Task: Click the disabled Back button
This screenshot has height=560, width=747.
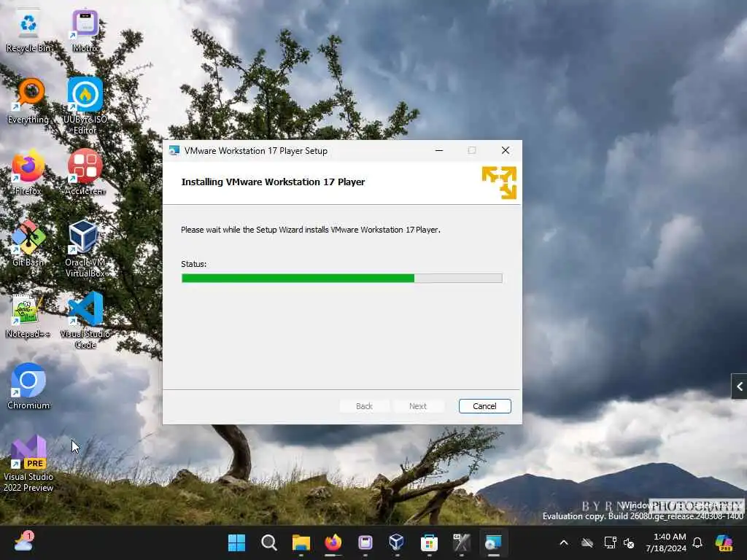Action: click(365, 406)
